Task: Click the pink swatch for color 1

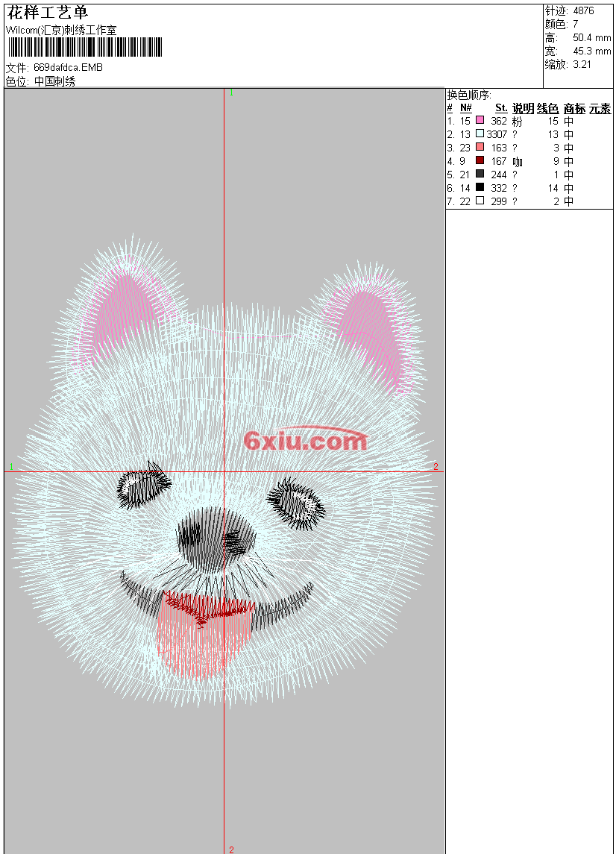Action: 480,121
